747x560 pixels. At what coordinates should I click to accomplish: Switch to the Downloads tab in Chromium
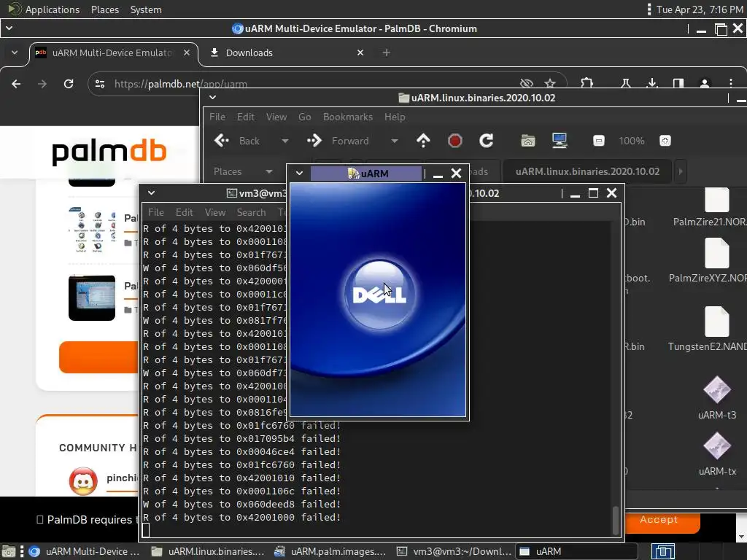[285, 52]
